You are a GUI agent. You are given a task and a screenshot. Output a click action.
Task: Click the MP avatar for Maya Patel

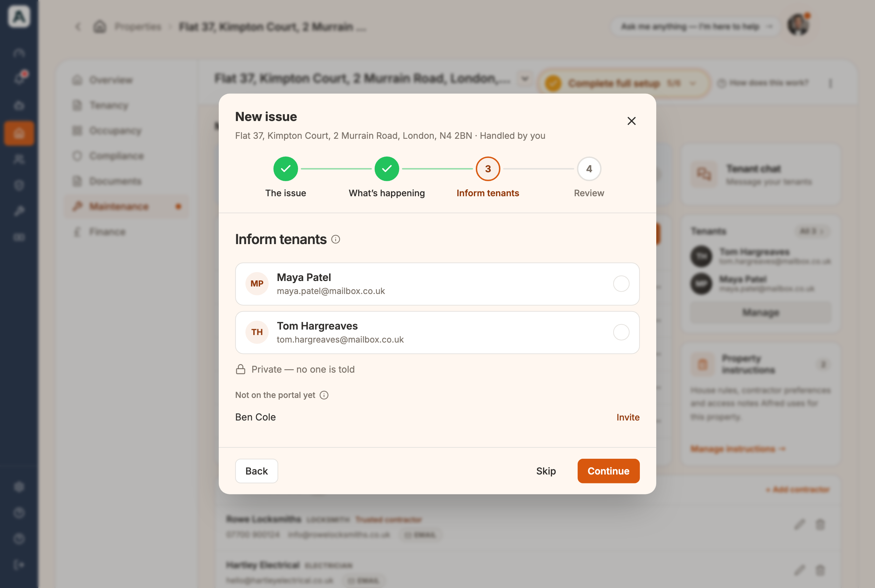[x=257, y=283]
